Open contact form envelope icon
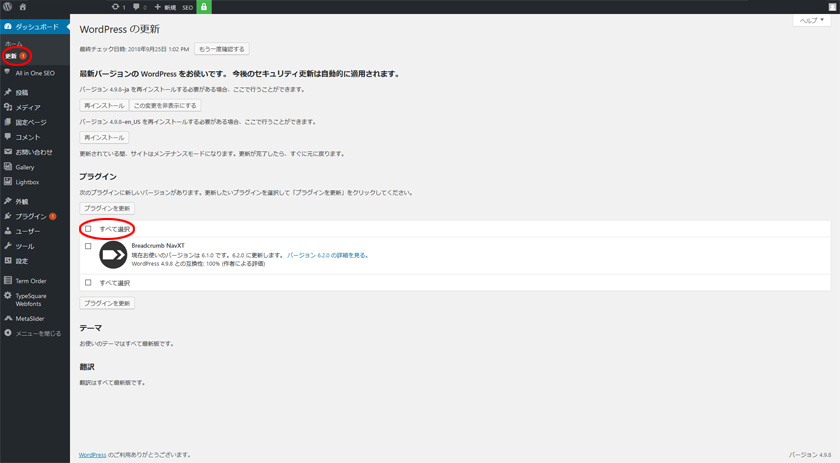840x463 pixels. click(x=8, y=152)
